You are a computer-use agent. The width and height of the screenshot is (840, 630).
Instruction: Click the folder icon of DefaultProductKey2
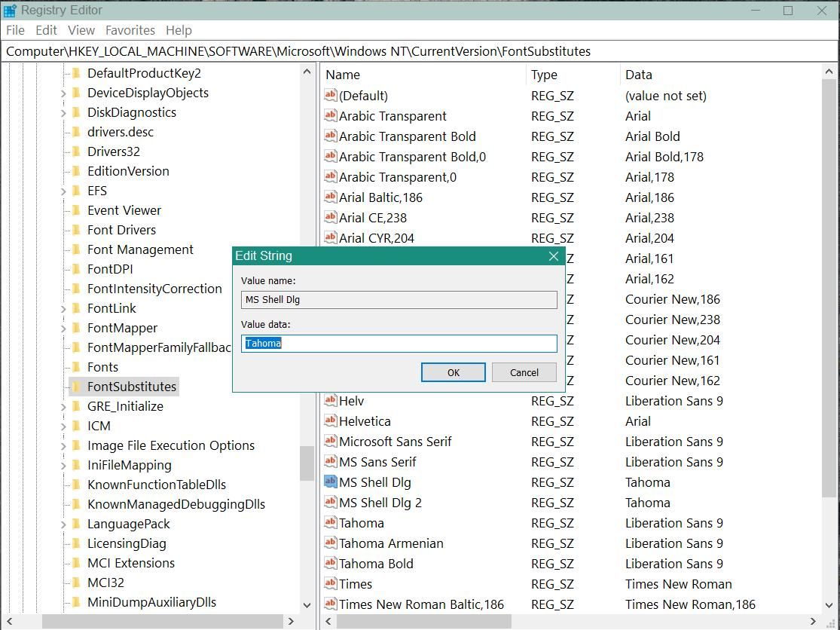click(x=77, y=73)
